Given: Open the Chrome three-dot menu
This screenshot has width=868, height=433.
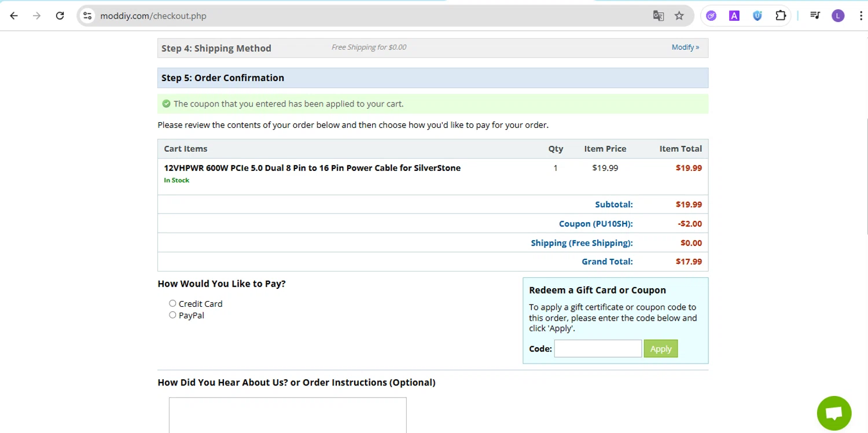Looking at the screenshot, I should click(861, 16).
